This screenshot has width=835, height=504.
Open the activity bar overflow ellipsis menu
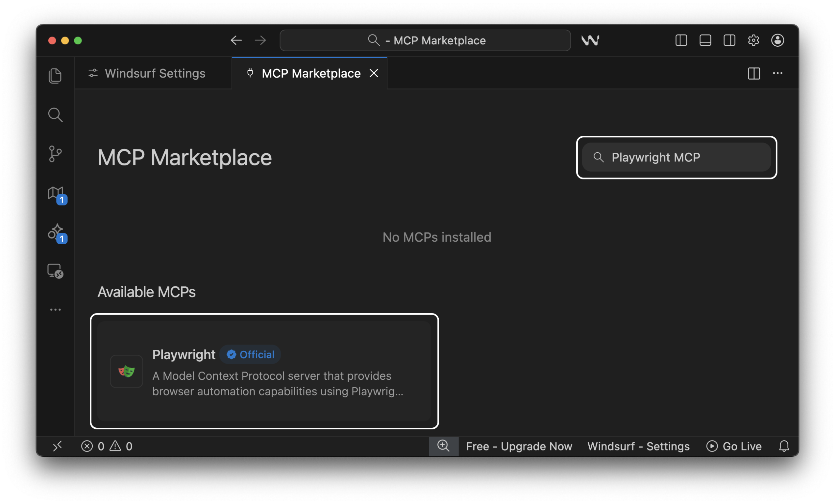(55, 309)
